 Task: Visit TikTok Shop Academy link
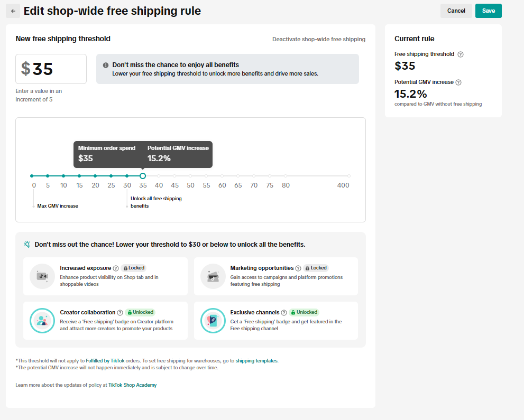(x=132, y=385)
